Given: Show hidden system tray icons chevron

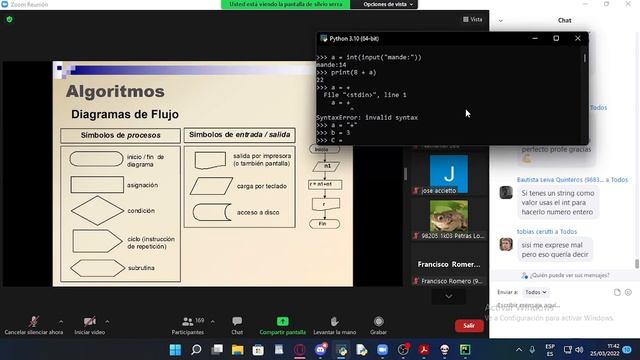Looking at the screenshot, I should point(519,350).
